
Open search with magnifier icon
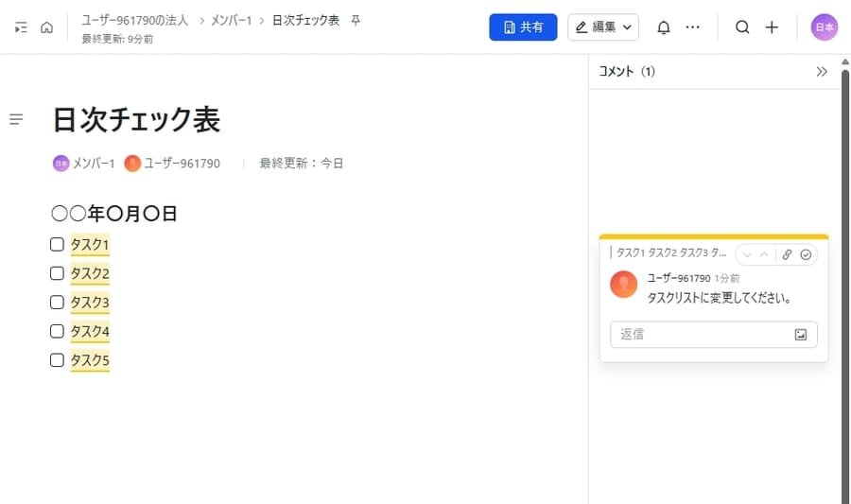(742, 27)
